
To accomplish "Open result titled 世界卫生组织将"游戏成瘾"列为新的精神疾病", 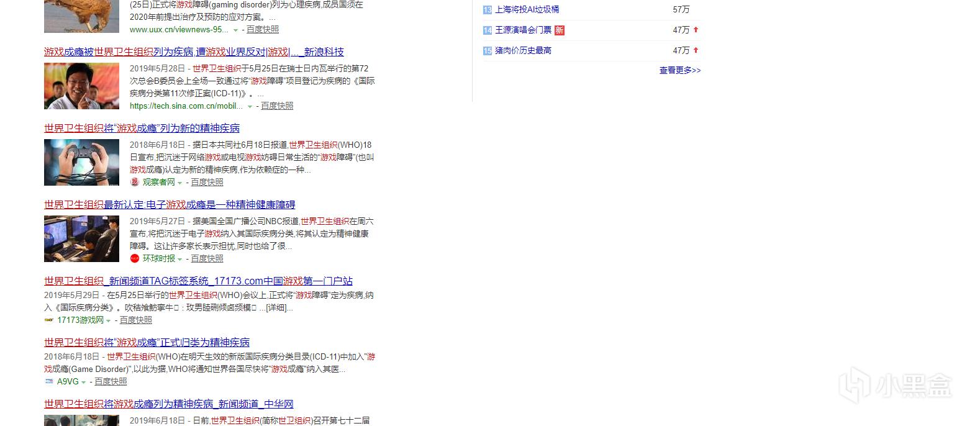I will pyautogui.click(x=142, y=128).
